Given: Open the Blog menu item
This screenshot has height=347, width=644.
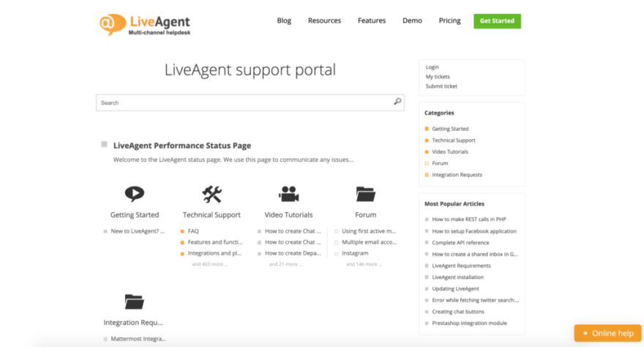Looking at the screenshot, I should click(x=284, y=20).
